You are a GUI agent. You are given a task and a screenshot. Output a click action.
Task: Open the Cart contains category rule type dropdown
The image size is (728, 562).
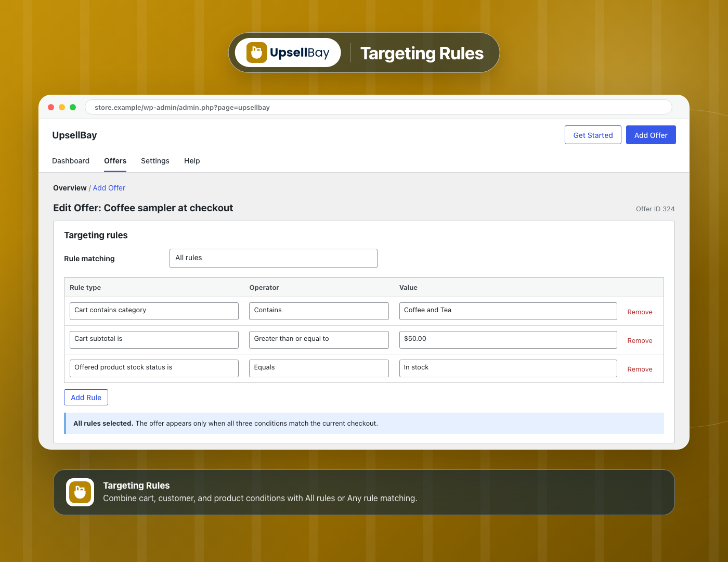[x=154, y=311]
